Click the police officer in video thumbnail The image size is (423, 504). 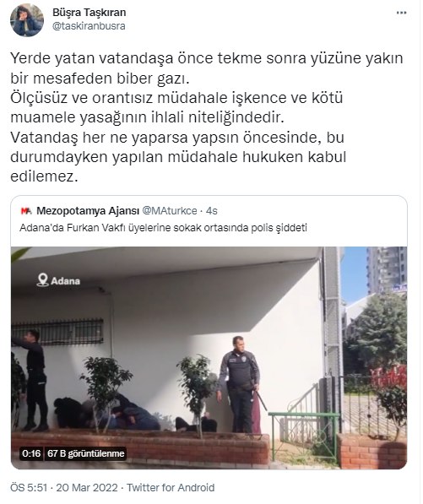[238, 384]
